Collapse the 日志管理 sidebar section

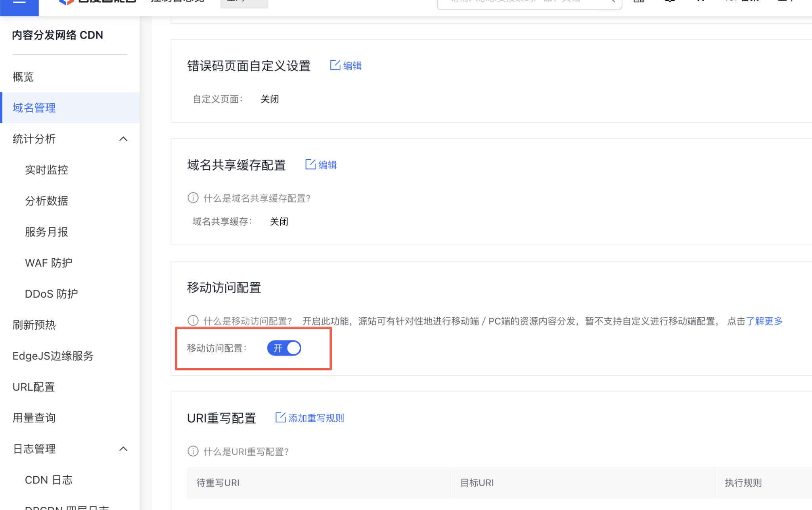pos(123,449)
